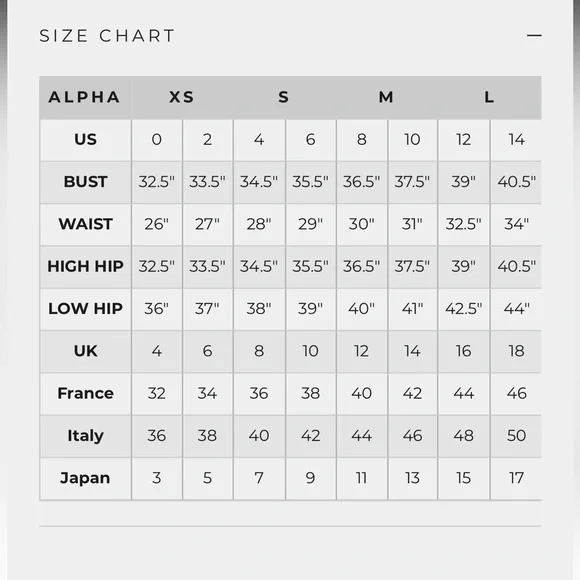Click the BUST row label
The height and width of the screenshot is (580, 580).
(85, 182)
